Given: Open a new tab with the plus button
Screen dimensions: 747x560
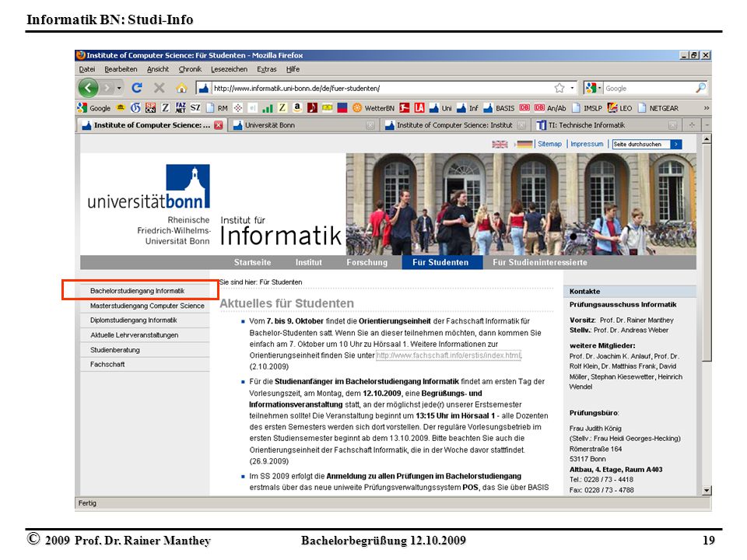Looking at the screenshot, I should [x=692, y=124].
